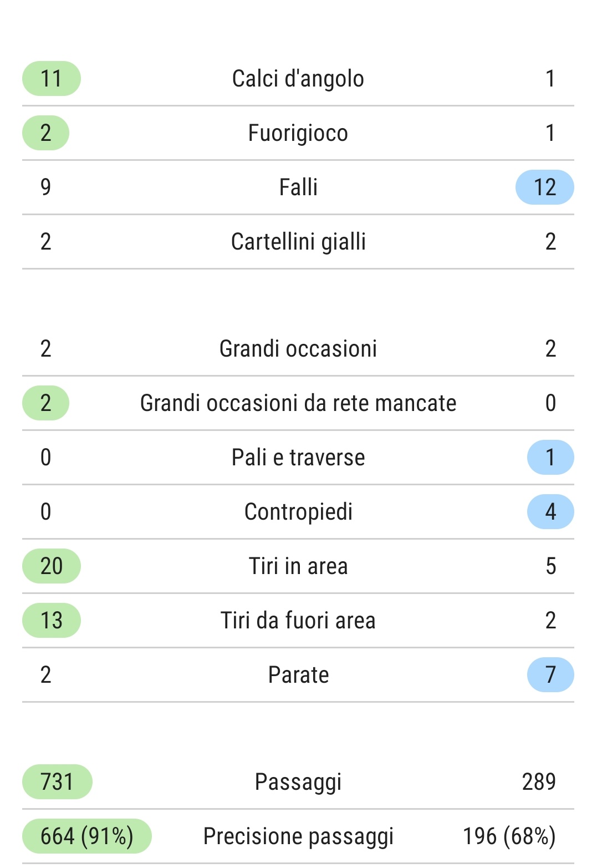Tap the Contropiedi stat label

298,512
